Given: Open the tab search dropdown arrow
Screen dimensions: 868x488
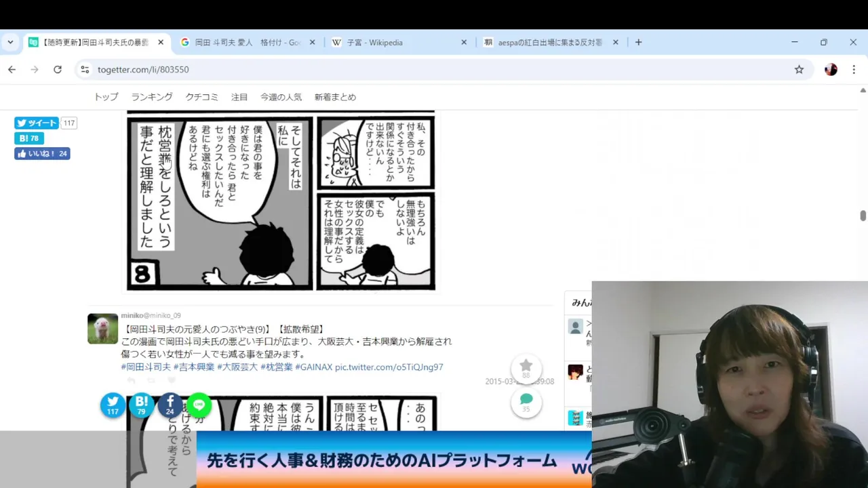Looking at the screenshot, I should click(x=10, y=42).
